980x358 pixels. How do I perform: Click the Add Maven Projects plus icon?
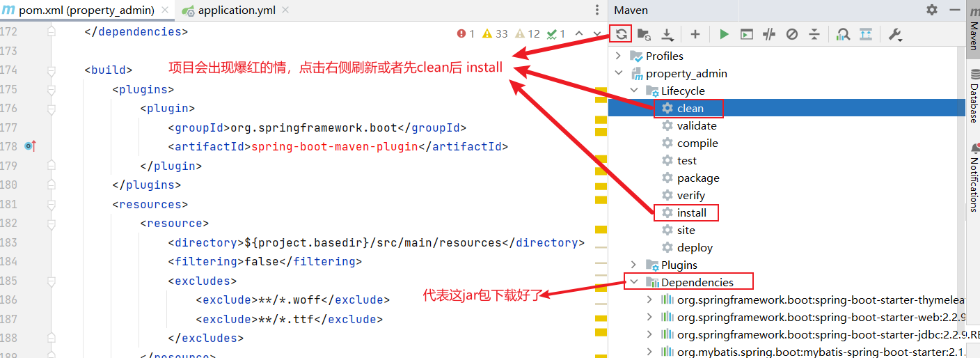(x=695, y=33)
